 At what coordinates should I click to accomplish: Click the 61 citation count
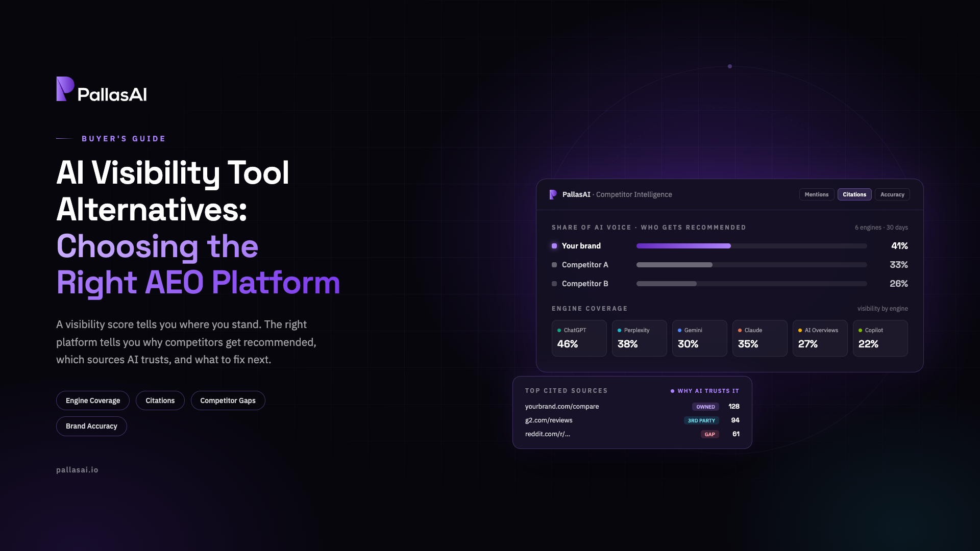coord(736,434)
